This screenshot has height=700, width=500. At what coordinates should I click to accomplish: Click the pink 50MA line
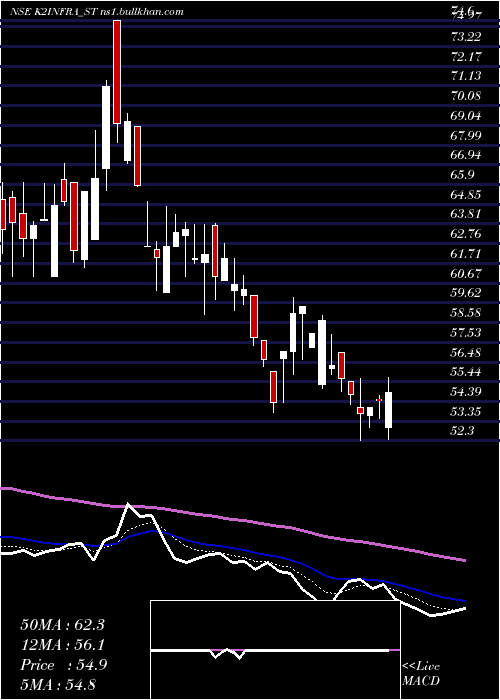coord(232,521)
